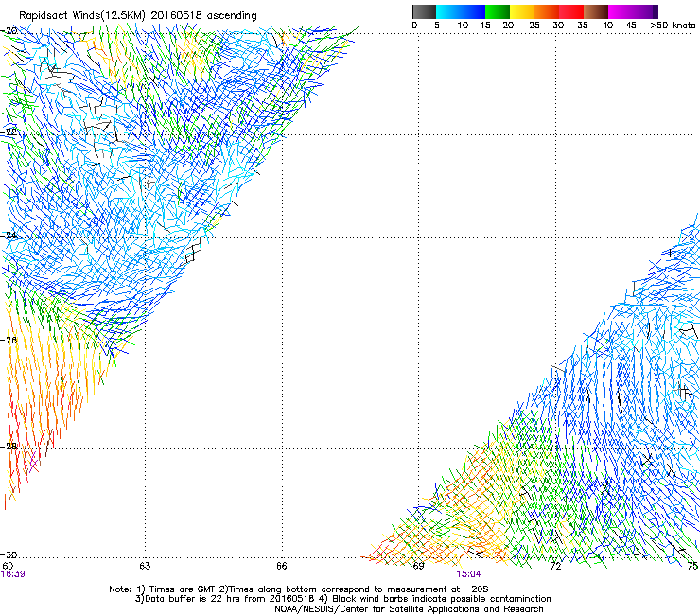Click the orange 25-30 knots legend segment
Image resolution: width=700 pixels, height=615 pixels.
[x=547, y=11]
